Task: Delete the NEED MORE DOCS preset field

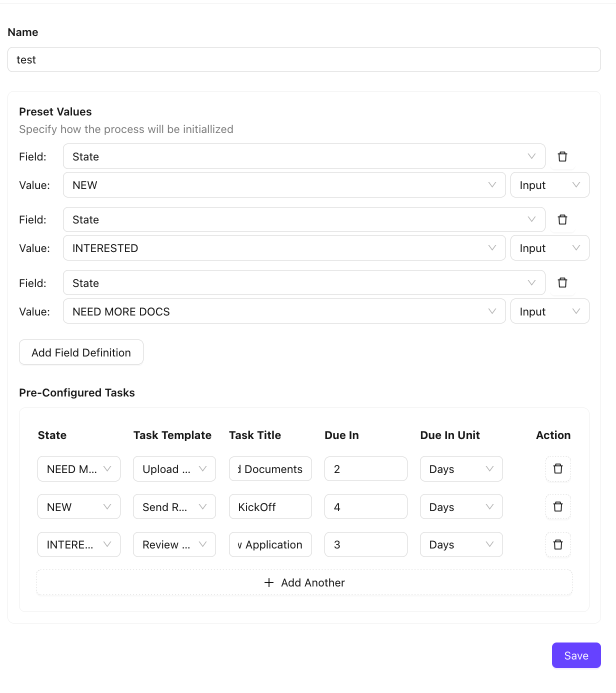Action: tap(562, 283)
